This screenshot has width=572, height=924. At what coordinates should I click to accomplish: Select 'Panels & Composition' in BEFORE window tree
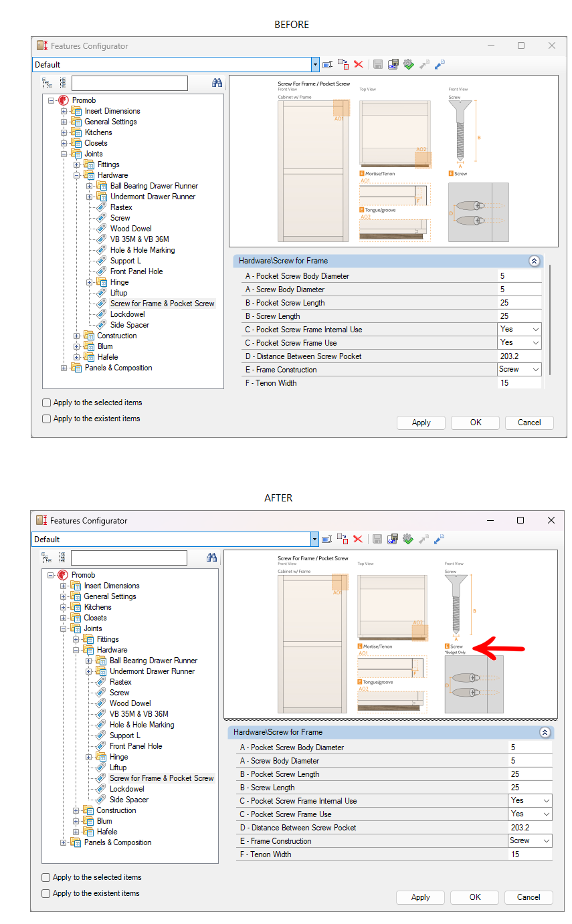tap(118, 368)
